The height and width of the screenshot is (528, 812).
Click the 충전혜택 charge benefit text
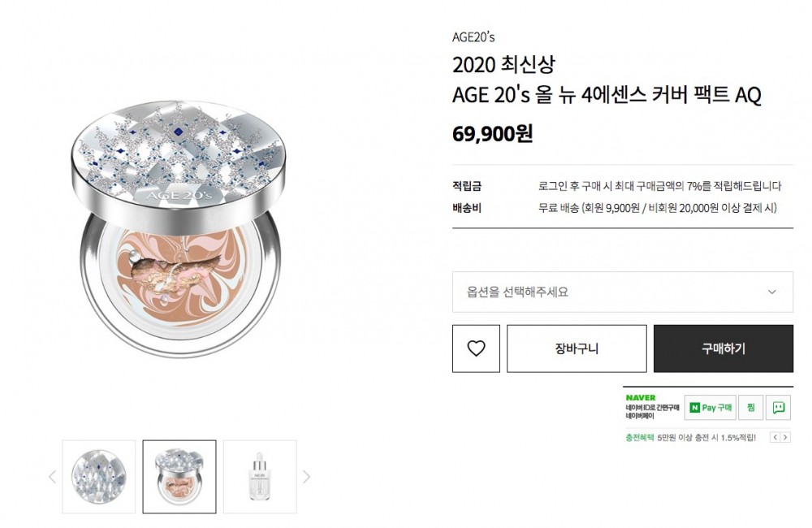click(x=639, y=437)
